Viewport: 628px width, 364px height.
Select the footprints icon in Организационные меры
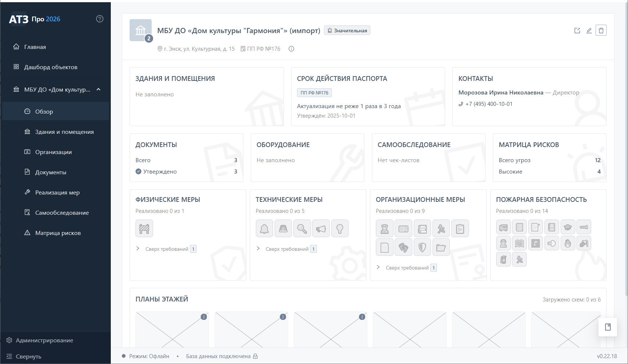(x=403, y=247)
